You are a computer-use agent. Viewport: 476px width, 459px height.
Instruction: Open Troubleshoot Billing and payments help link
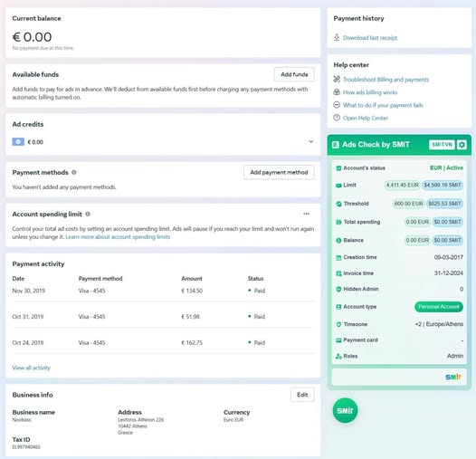coord(386,80)
